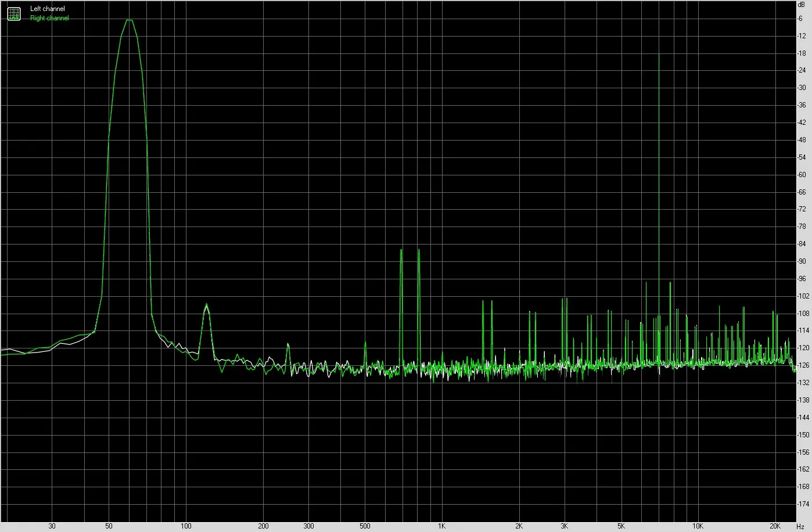Viewport: 812px width, 532px height.
Task: Click the '-138' dB axis value
Action: point(804,401)
